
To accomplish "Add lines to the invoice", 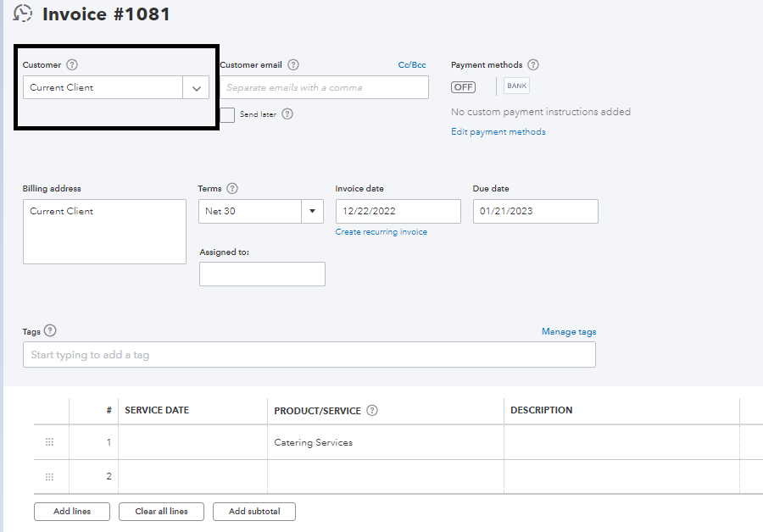I will tap(72, 512).
